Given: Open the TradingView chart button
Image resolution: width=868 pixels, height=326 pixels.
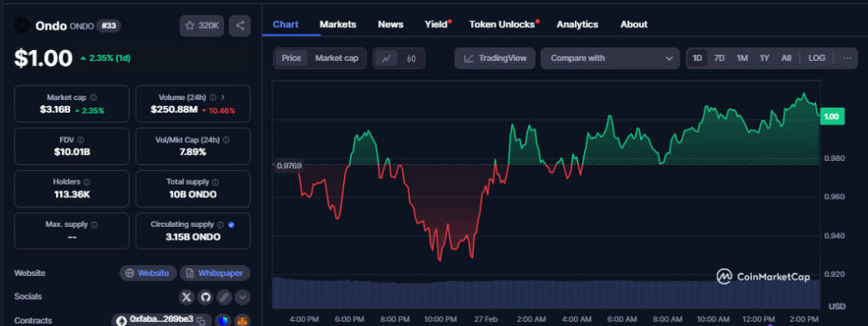Looking at the screenshot, I should tap(495, 58).
